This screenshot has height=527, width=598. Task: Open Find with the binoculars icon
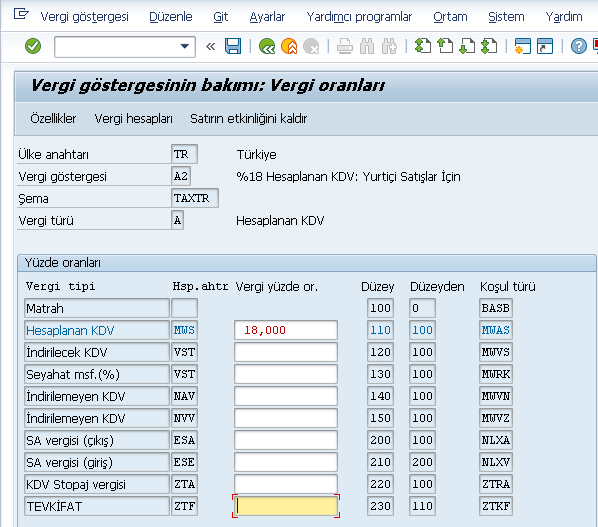pyautogui.click(x=367, y=46)
